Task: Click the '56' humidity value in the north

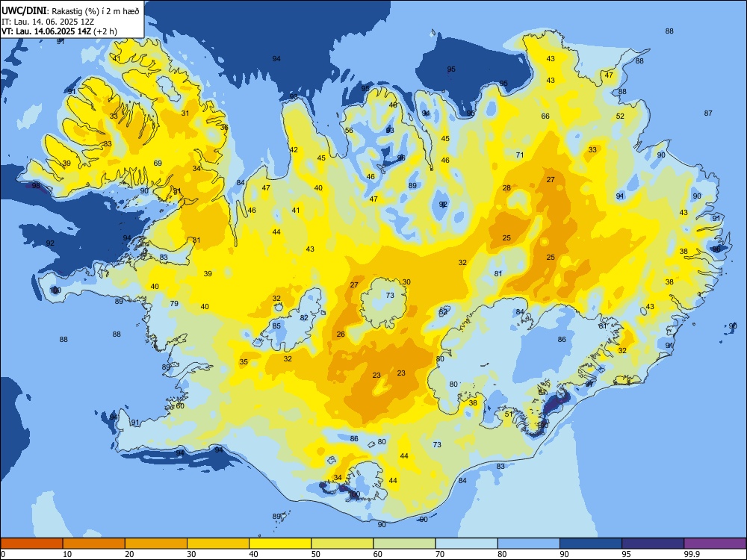Action: click(x=349, y=130)
